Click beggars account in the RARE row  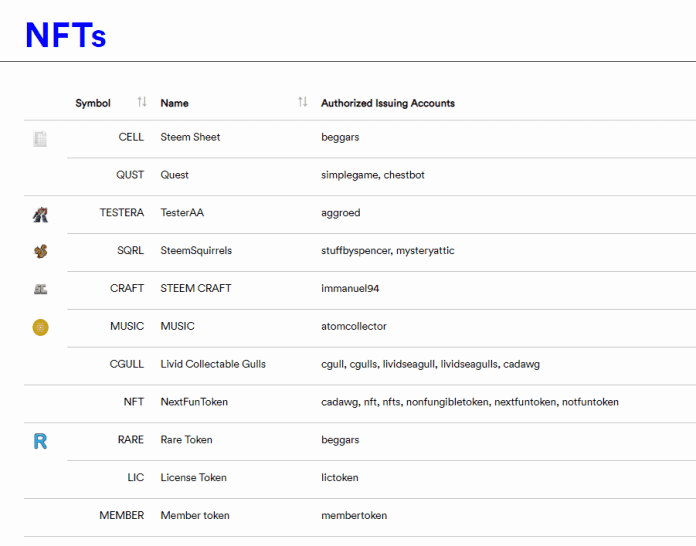[340, 440]
